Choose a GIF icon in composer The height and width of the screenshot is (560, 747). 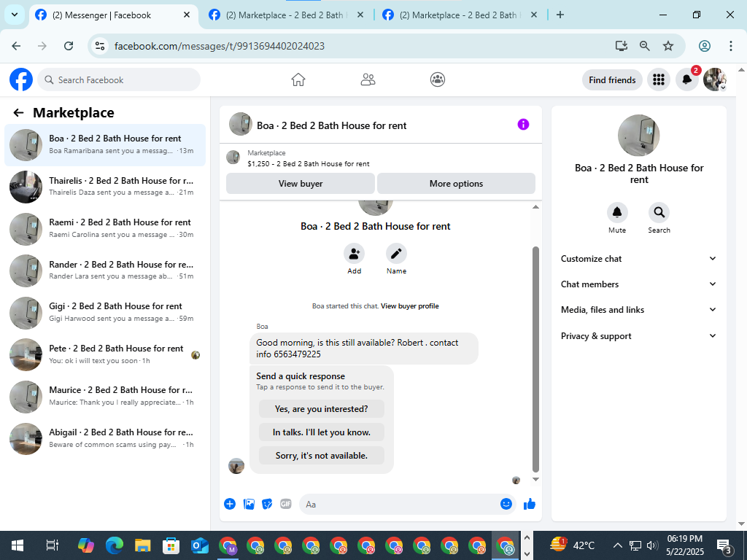point(286,504)
